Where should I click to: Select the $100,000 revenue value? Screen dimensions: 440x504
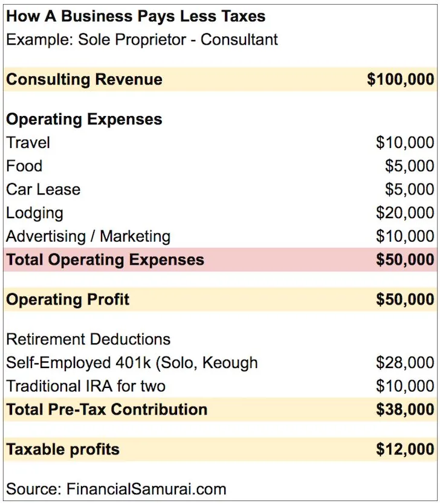401,79
